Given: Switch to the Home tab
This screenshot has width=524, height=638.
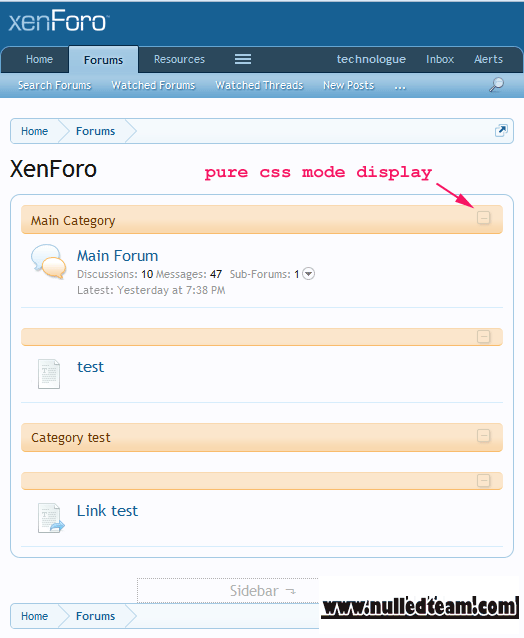Looking at the screenshot, I should [39, 59].
